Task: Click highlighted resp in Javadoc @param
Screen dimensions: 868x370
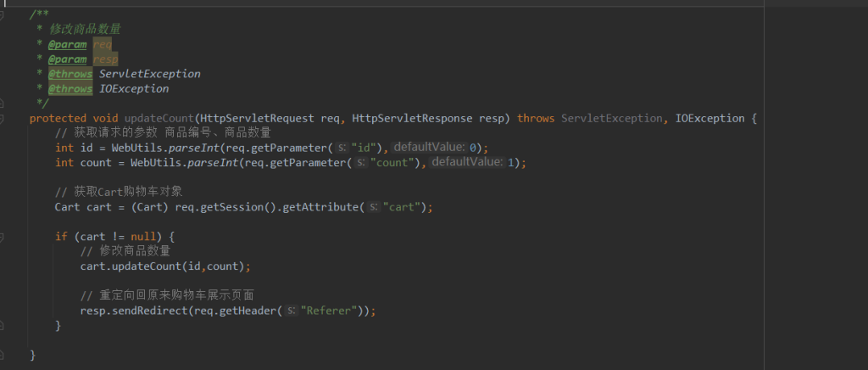Action: tap(105, 59)
